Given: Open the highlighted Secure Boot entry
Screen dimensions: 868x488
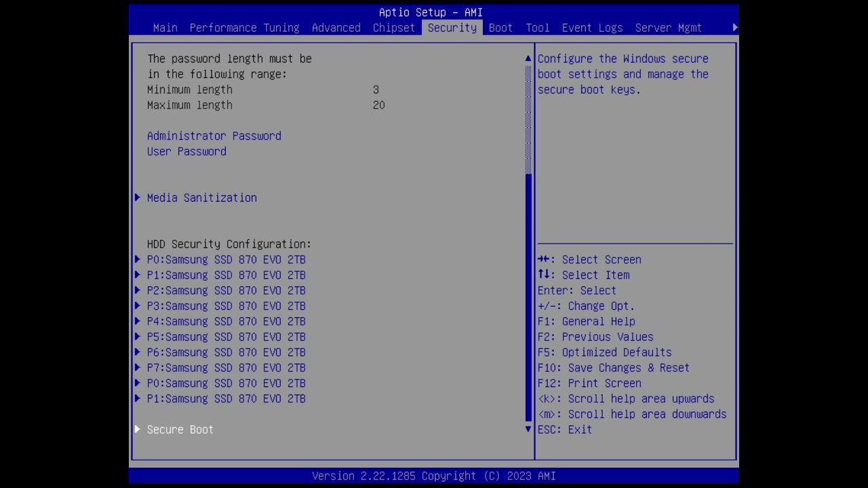Looking at the screenshot, I should (x=180, y=430).
